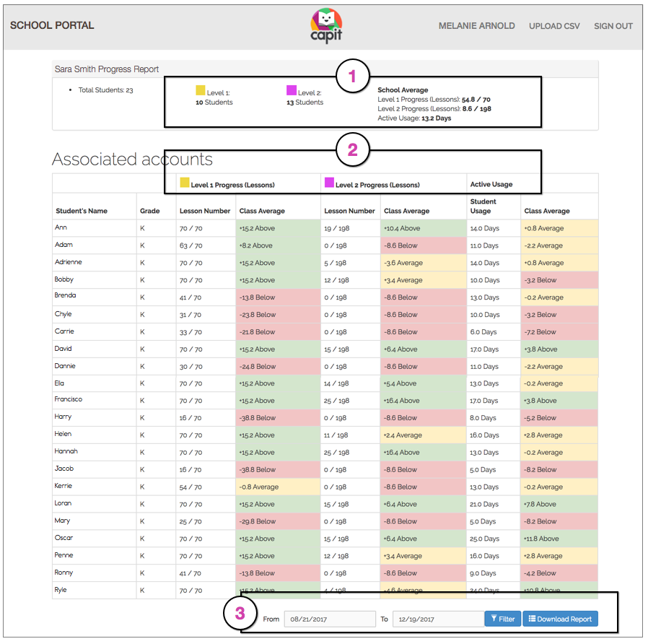The image size is (648, 644).
Task: Click the Sign Out option
Action: pos(613,26)
